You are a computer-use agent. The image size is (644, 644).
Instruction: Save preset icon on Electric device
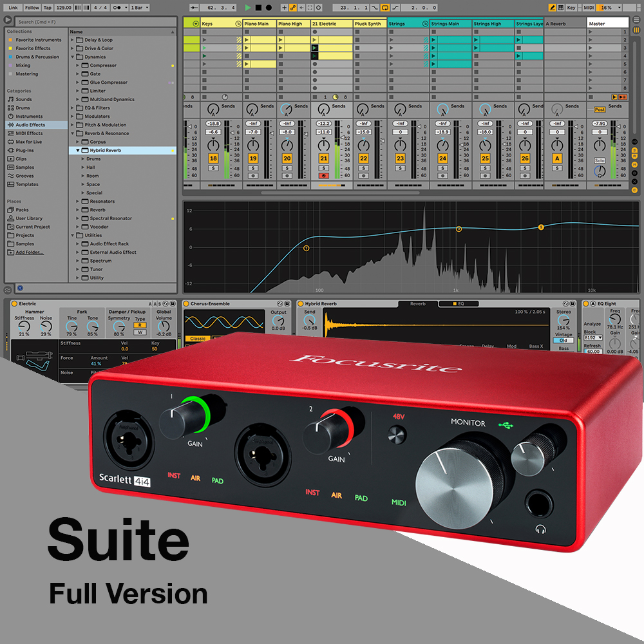click(x=173, y=304)
